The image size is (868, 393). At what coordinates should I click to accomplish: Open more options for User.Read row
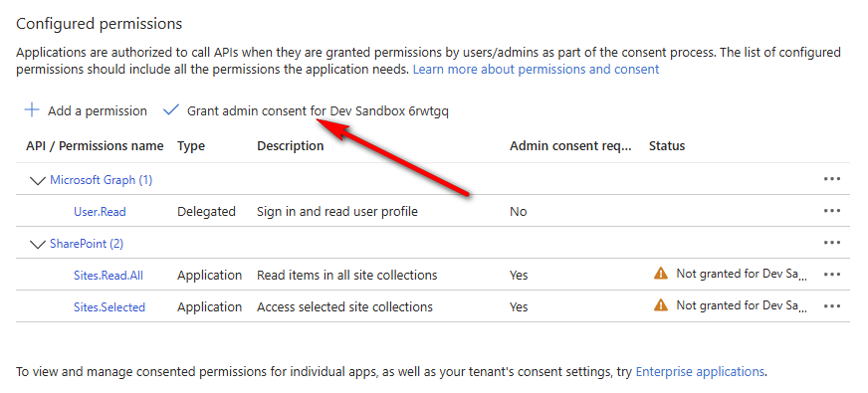coord(832,211)
